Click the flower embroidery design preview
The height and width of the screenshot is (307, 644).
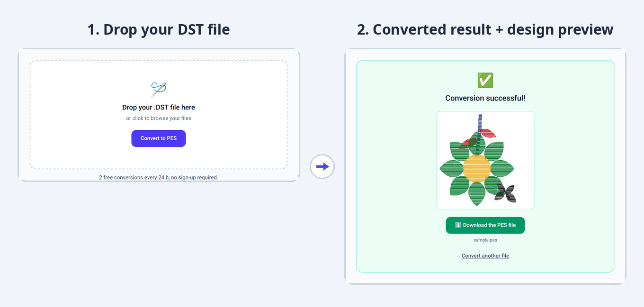[x=485, y=160]
